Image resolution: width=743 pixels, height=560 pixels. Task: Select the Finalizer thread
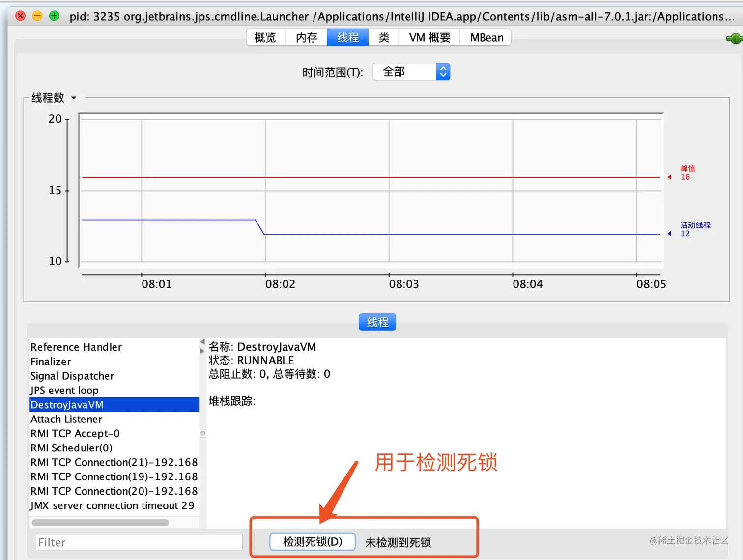pyautogui.click(x=114, y=362)
